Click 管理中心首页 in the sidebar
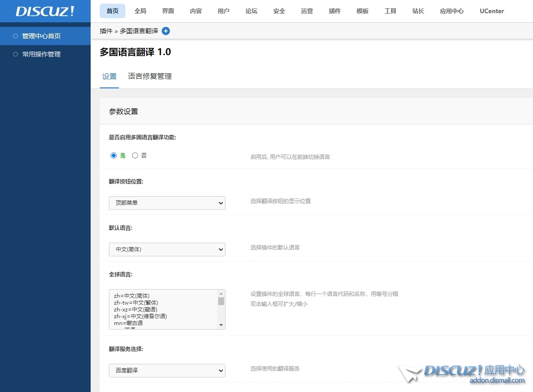This screenshot has height=392, width=533. point(41,36)
